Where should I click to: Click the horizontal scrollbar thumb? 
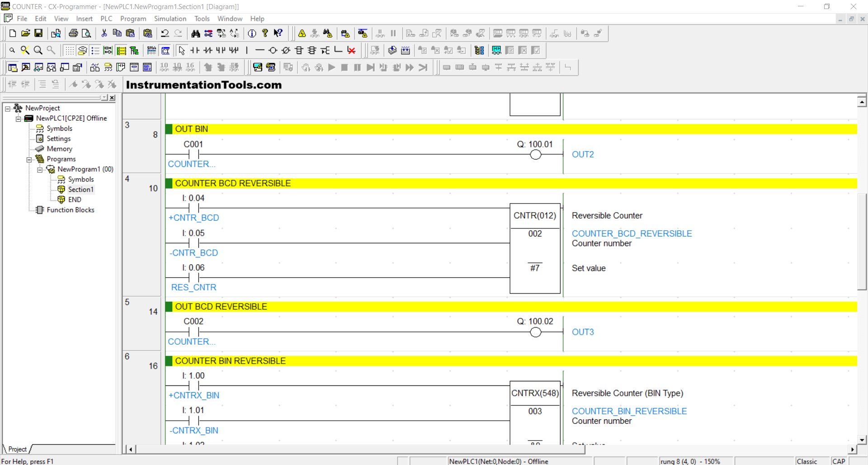(360, 449)
